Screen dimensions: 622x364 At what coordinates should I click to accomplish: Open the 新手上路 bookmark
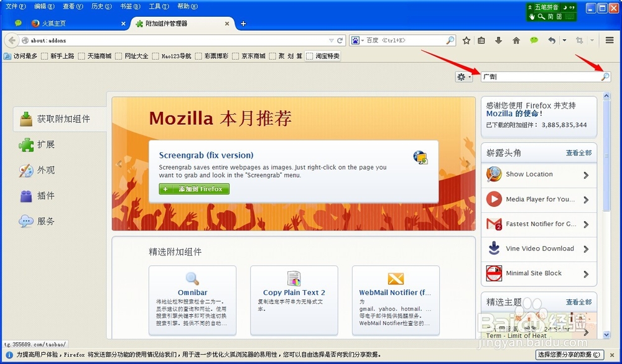pos(58,57)
